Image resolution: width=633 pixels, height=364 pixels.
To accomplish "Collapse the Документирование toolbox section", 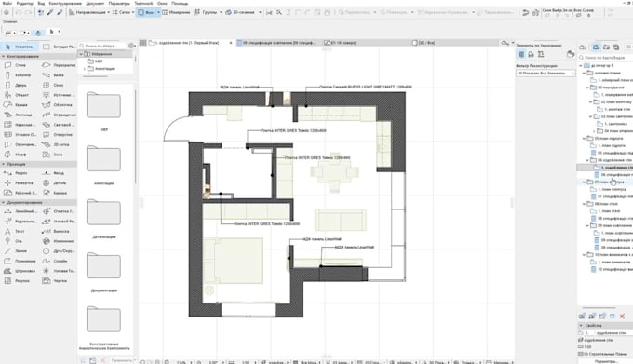I will pyautogui.click(x=3, y=202).
